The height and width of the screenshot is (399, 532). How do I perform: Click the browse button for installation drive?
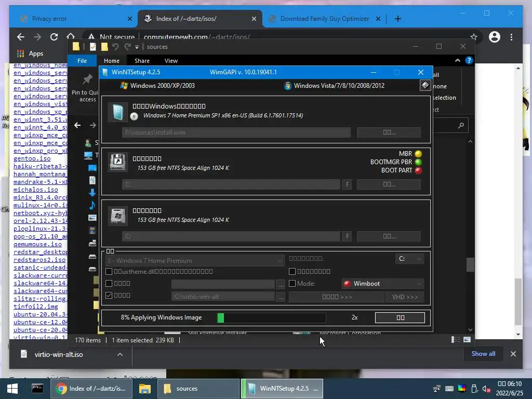(x=389, y=236)
